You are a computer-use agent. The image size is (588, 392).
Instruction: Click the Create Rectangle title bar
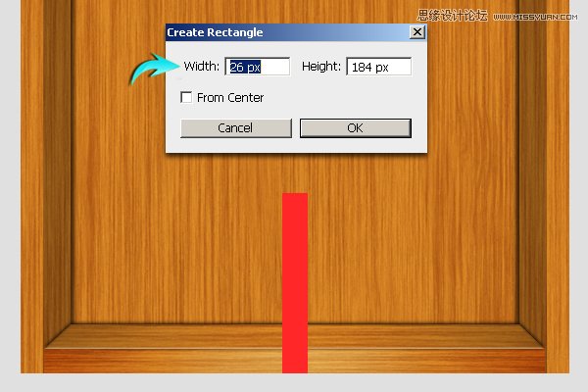point(296,32)
